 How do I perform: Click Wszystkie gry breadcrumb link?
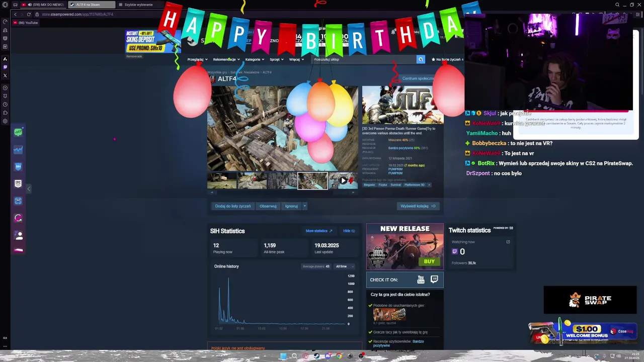[x=217, y=72]
